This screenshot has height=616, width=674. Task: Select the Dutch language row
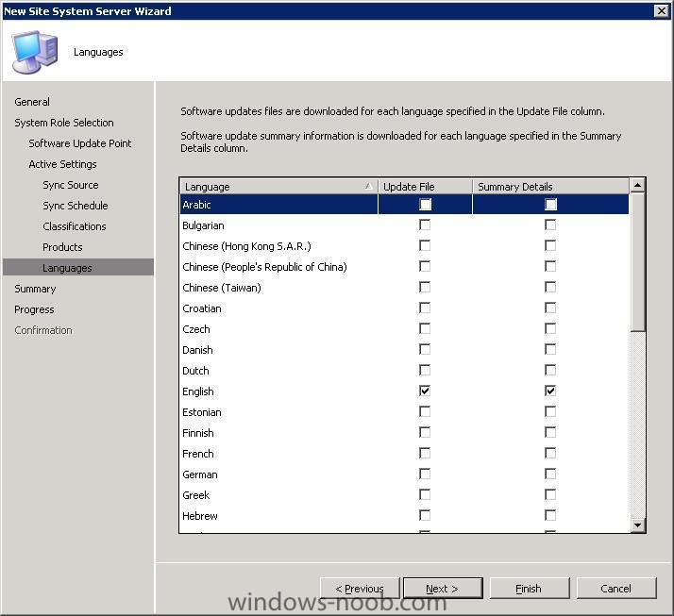click(x=404, y=371)
